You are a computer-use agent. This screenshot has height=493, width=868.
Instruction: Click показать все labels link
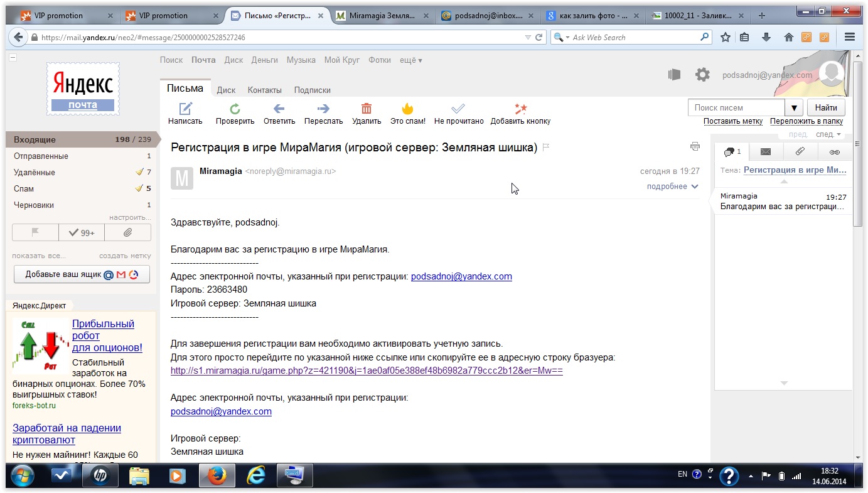(39, 256)
